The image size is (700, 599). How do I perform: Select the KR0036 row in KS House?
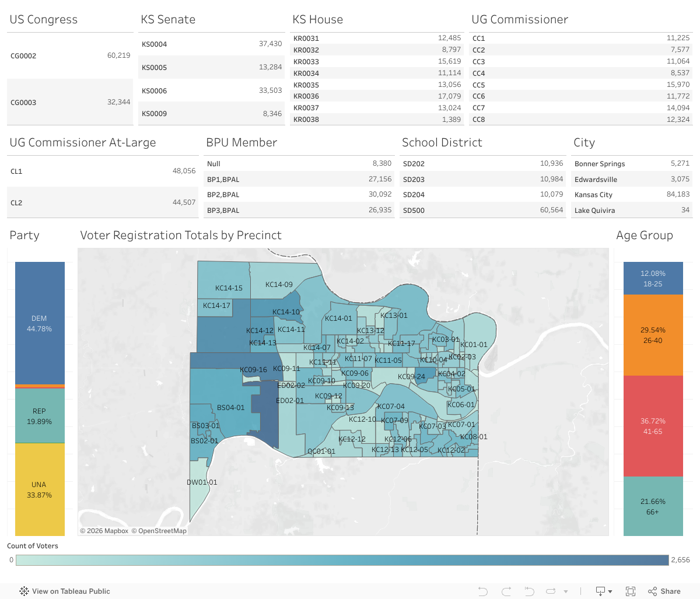pos(377,96)
